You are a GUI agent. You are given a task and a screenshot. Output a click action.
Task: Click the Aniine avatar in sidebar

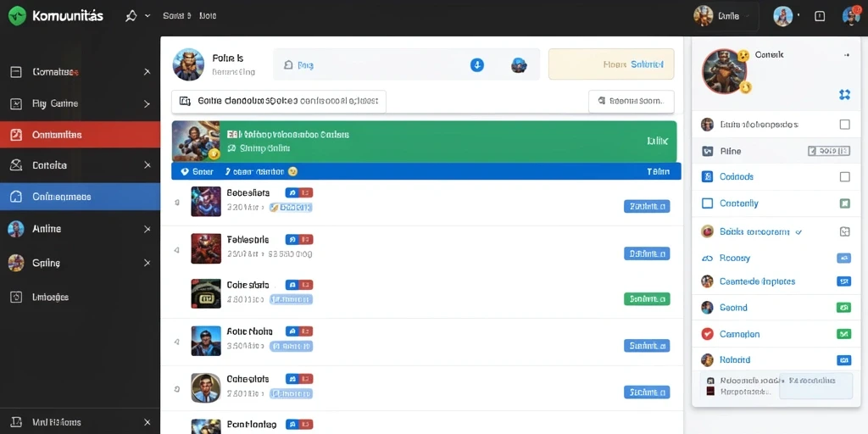[x=16, y=229]
